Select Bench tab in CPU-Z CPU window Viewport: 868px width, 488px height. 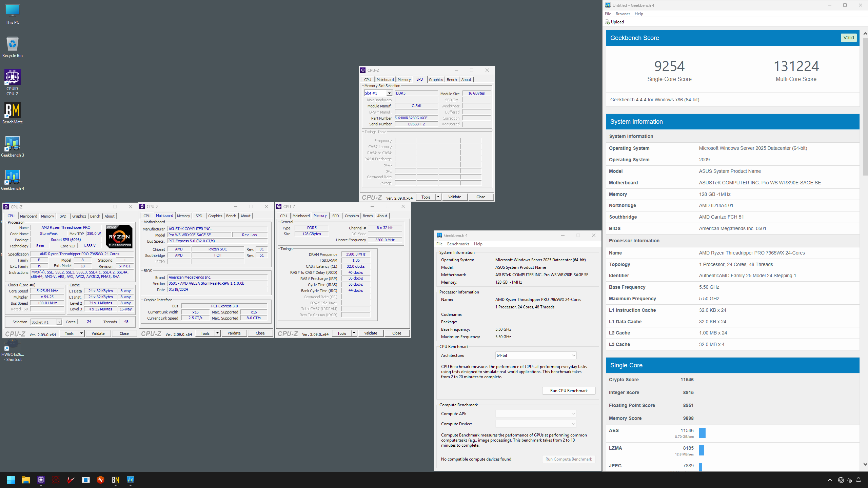coord(95,216)
